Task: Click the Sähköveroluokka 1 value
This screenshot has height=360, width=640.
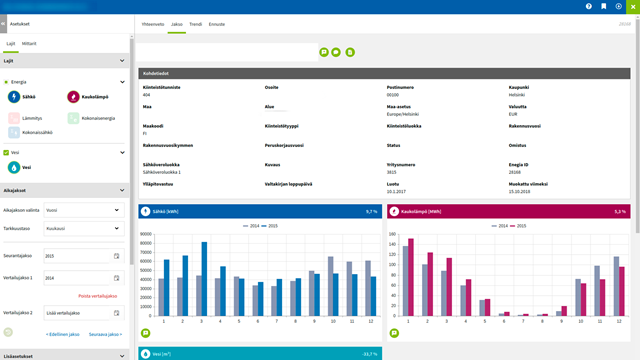Action: click(x=162, y=172)
